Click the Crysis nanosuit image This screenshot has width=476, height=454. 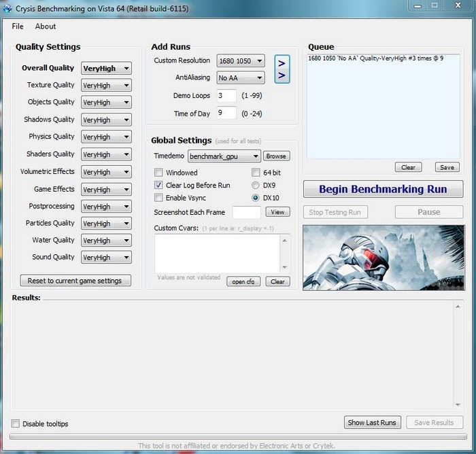coord(384,258)
